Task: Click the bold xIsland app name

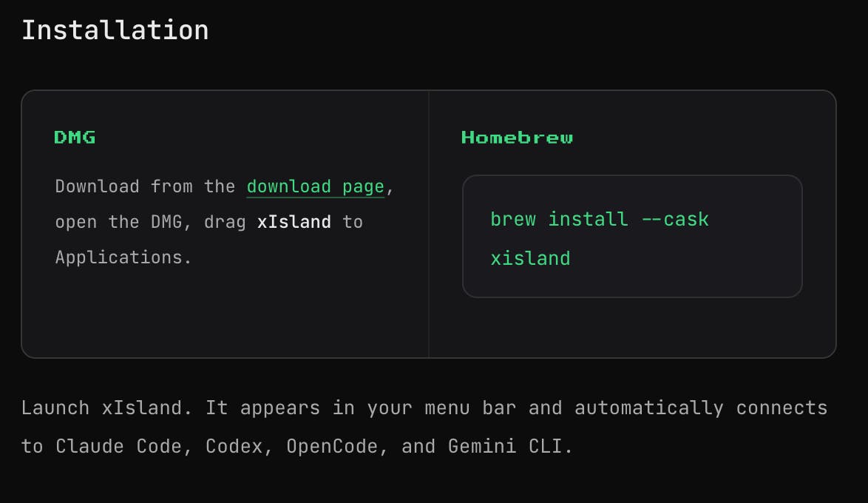Action: [x=294, y=222]
